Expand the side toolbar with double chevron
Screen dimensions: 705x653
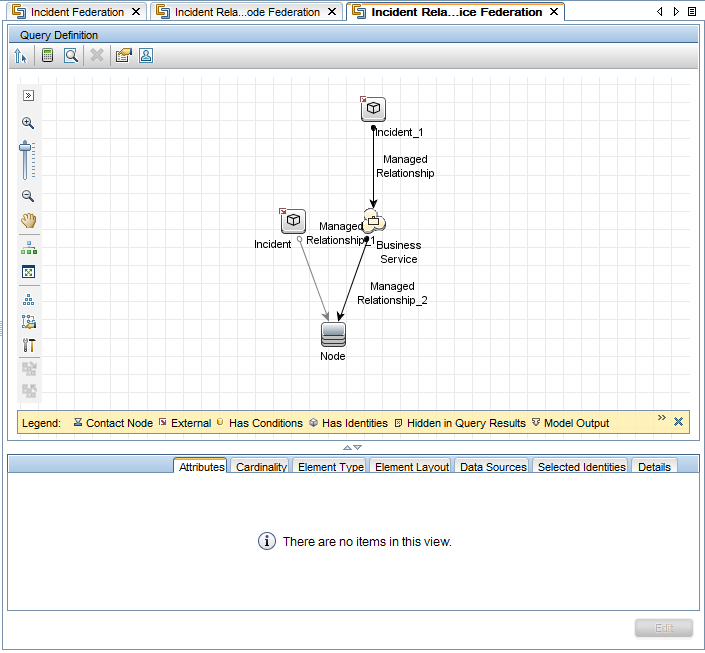tap(28, 95)
